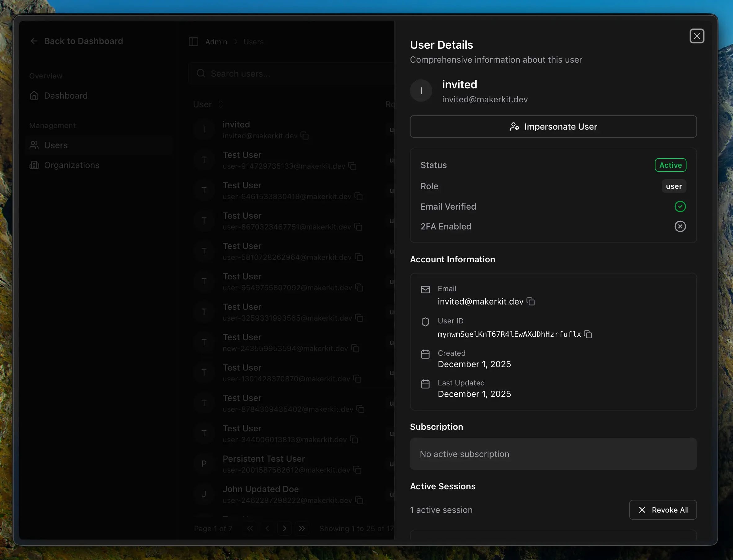Jump to last page double chevron

pos(302,528)
